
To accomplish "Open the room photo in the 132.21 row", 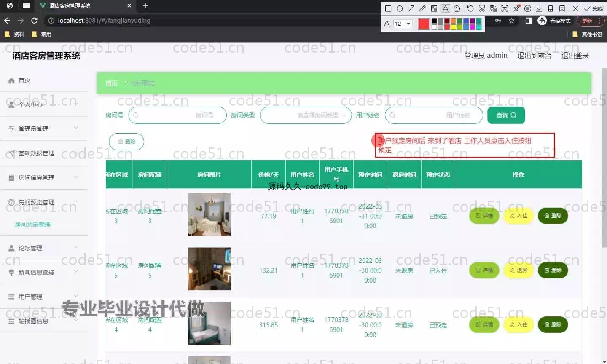I will (x=209, y=269).
